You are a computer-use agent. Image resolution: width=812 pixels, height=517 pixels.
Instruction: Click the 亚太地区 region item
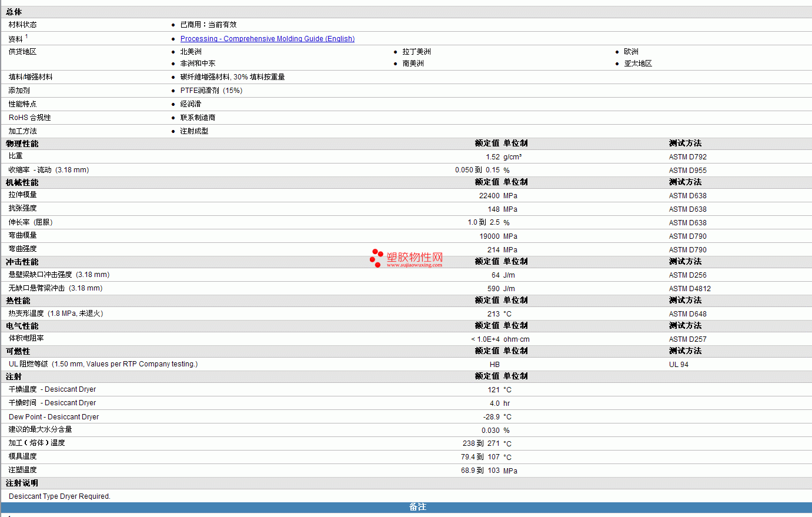click(x=638, y=64)
